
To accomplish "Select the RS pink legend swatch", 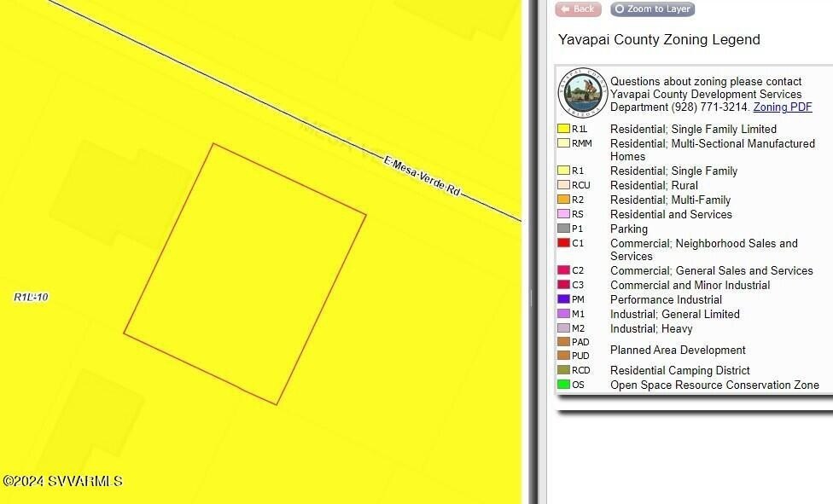I will click(x=563, y=214).
